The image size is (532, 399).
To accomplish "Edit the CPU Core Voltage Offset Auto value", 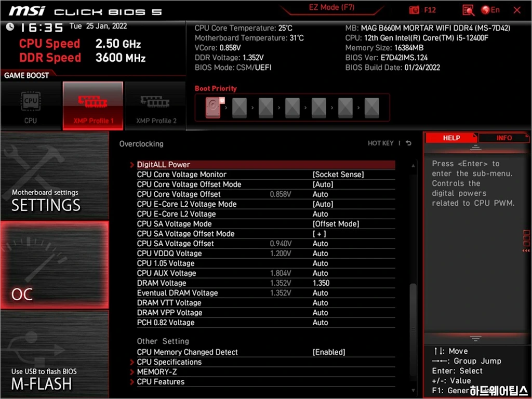I will [x=320, y=194].
